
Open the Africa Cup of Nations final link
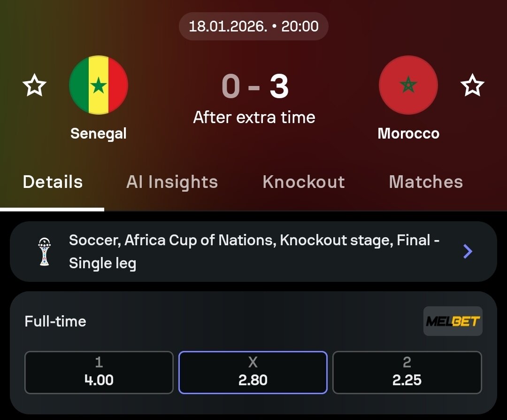click(253, 251)
